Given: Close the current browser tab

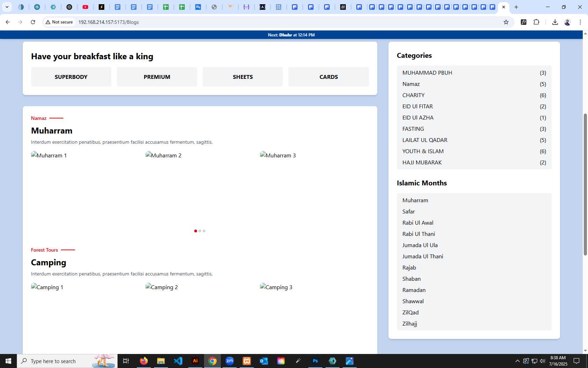Looking at the screenshot, I should click(x=504, y=7).
